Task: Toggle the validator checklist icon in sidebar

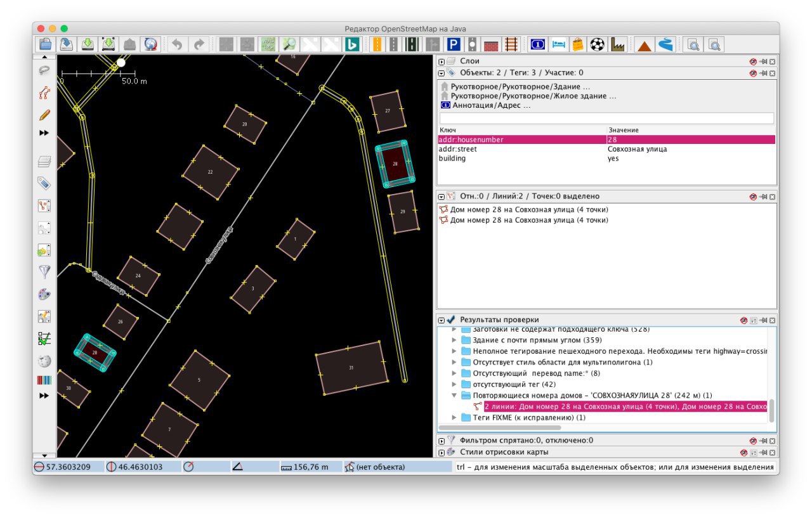Action: point(44,339)
